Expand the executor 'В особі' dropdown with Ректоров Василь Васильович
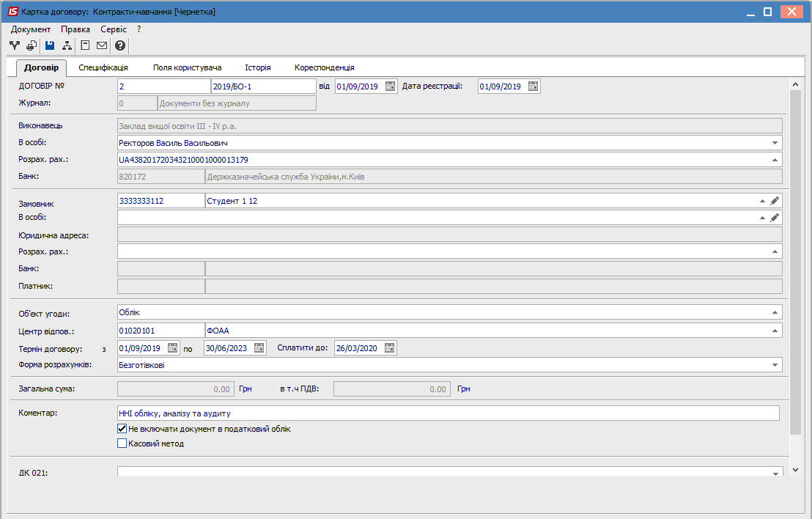Image resolution: width=812 pixels, height=519 pixels. [775, 143]
